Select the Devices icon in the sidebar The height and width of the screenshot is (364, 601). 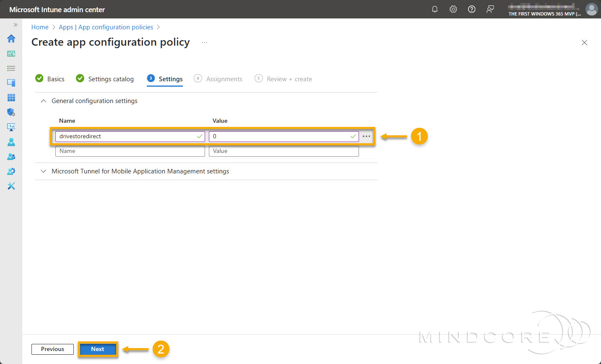point(11,83)
